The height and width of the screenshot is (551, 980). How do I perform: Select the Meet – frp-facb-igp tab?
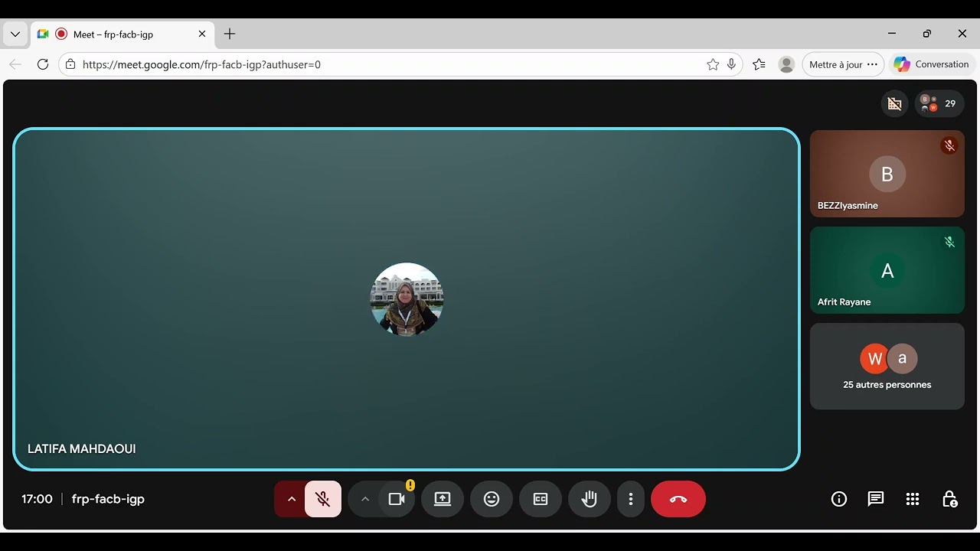[x=122, y=34]
